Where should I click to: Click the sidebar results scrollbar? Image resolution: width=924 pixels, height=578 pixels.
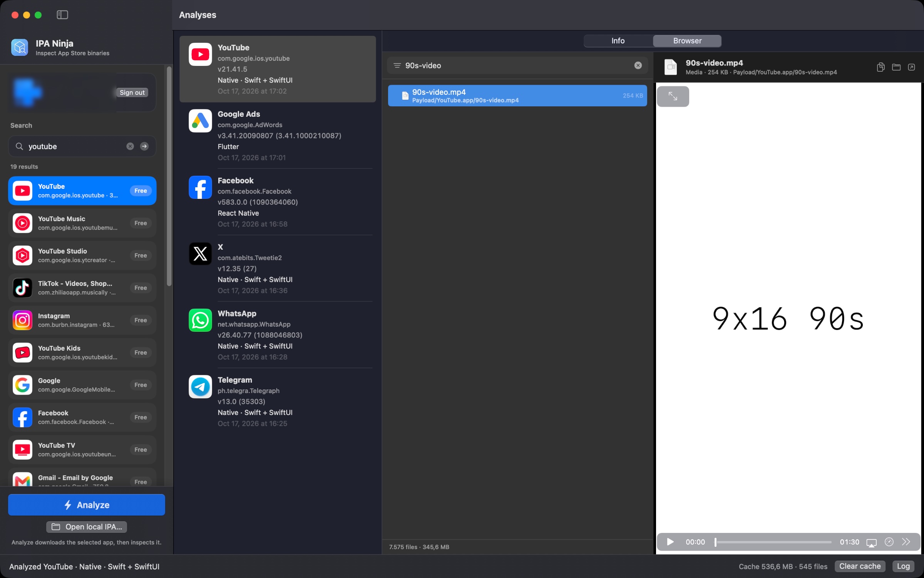click(169, 177)
